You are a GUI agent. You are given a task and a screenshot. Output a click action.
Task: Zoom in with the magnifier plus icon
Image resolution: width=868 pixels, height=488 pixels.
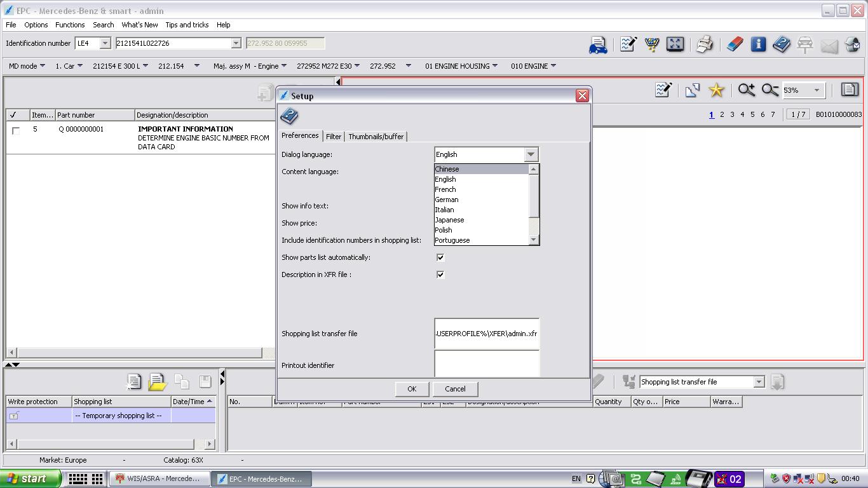[x=746, y=90]
